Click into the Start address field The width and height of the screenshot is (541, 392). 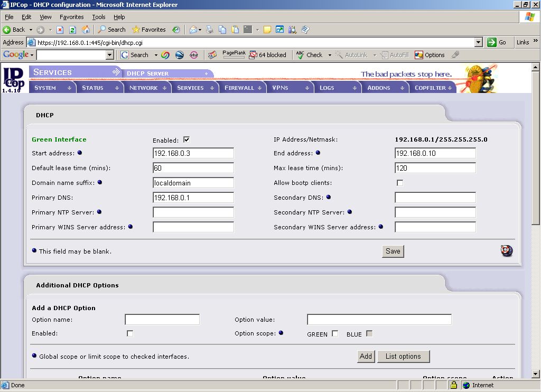(193, 153)
